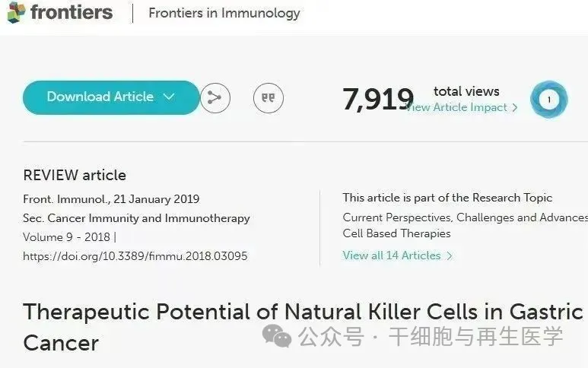This screenshot has height=368, width=588.
Task: Open the share article icon
Action: point(215,98)
